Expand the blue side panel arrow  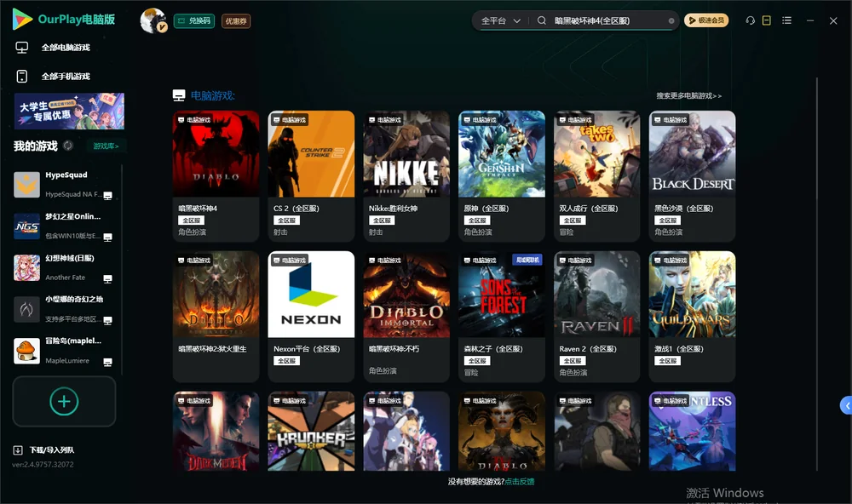[846, 406]
